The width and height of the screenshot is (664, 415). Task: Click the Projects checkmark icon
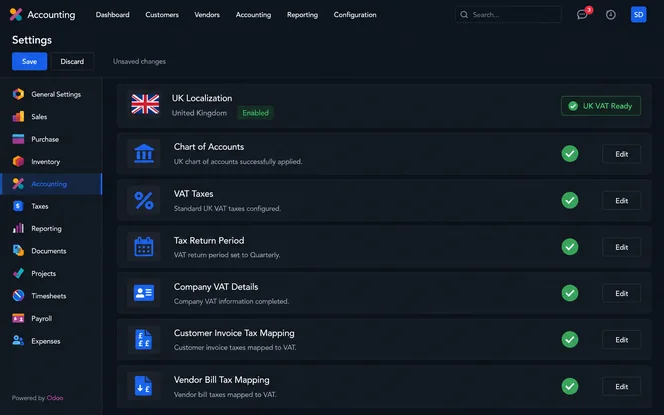coord(18,274)
